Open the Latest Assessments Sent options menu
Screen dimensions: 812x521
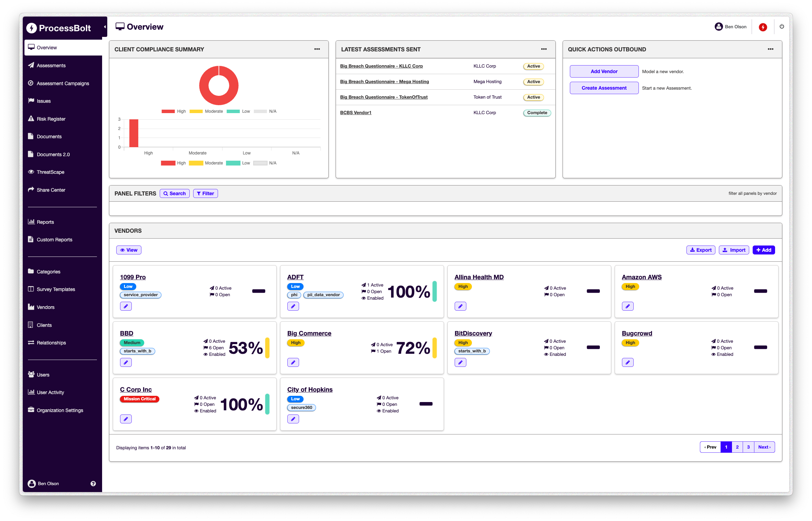(x=544, y=49)
